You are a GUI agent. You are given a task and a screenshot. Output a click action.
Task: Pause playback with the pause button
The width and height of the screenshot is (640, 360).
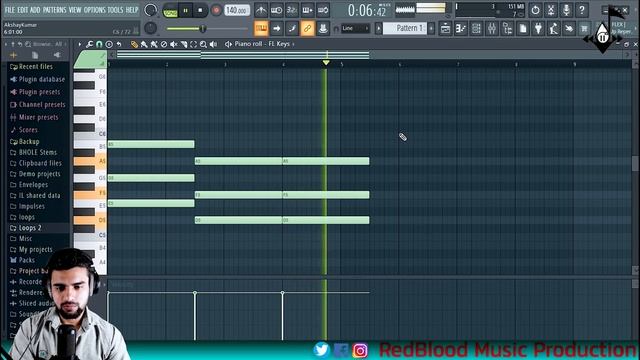pos(185,11)
